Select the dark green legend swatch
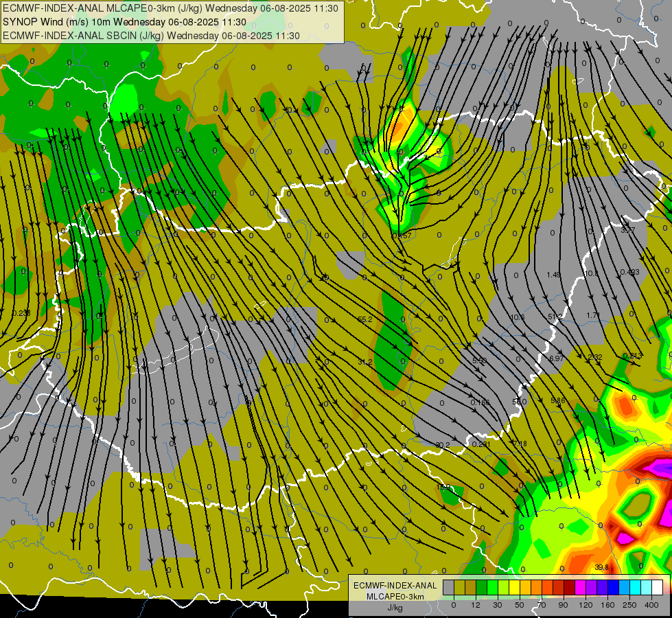Screen dimensions: 672x618 pyautogui.click(x=481, y=587)
